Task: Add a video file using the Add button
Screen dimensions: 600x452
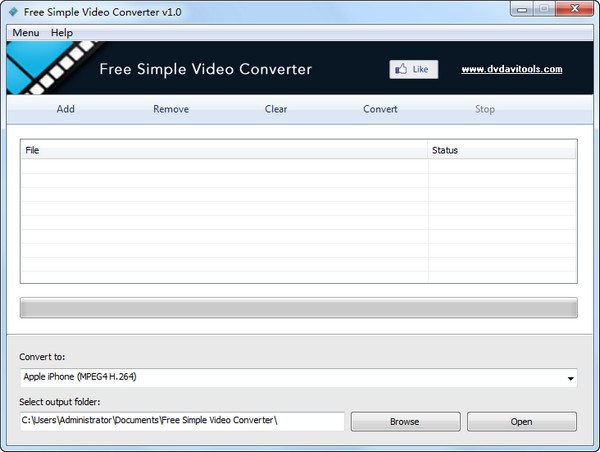Action: [66, 109]
